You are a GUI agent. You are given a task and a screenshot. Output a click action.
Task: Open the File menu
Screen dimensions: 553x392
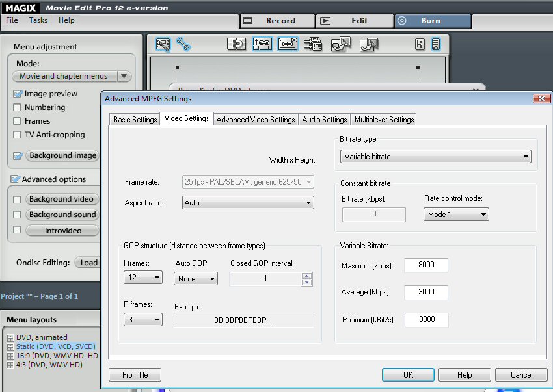(12, 20)
